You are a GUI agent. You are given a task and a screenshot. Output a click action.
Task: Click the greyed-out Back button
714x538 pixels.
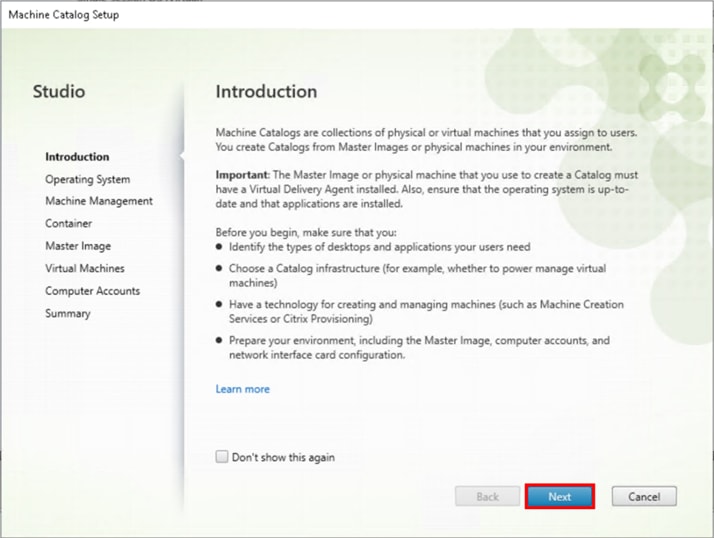click(x=487, y=496)
